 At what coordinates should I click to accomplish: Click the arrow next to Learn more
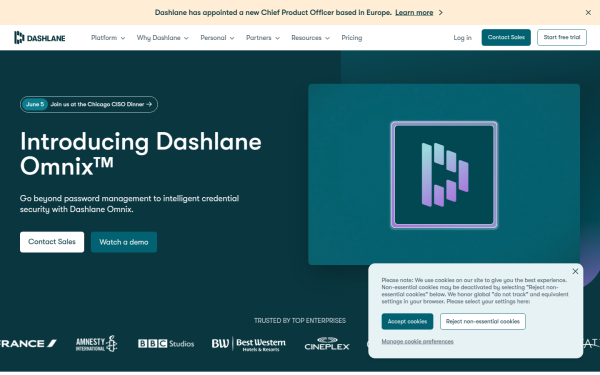(441, 13)
